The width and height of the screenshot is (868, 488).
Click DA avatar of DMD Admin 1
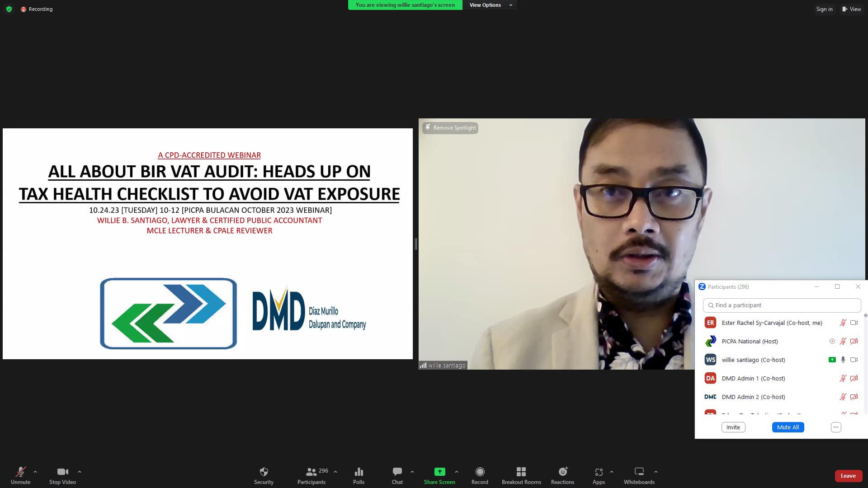[710, 379]
